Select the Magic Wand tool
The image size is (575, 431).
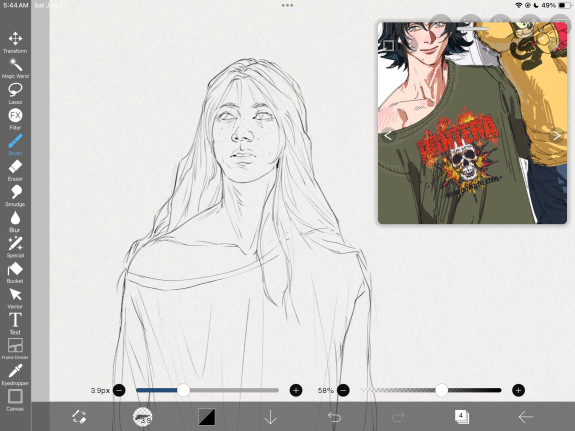[15, 68]
